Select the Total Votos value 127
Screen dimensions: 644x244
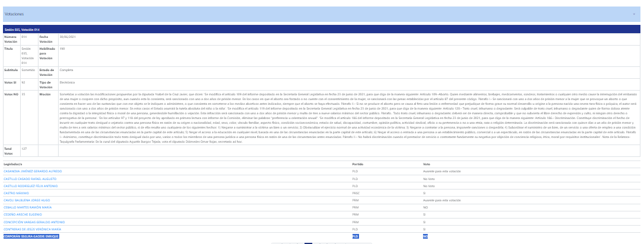(x=24, y=148)
